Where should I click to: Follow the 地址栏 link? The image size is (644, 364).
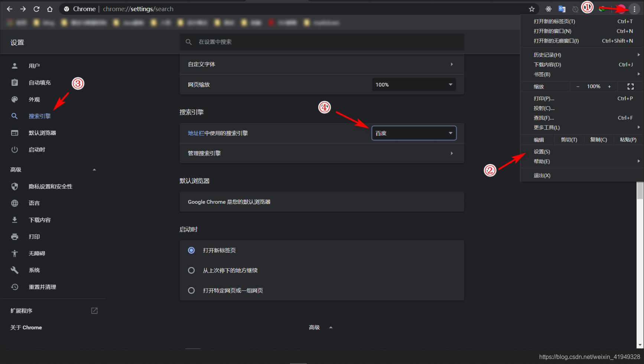[196, 133]
